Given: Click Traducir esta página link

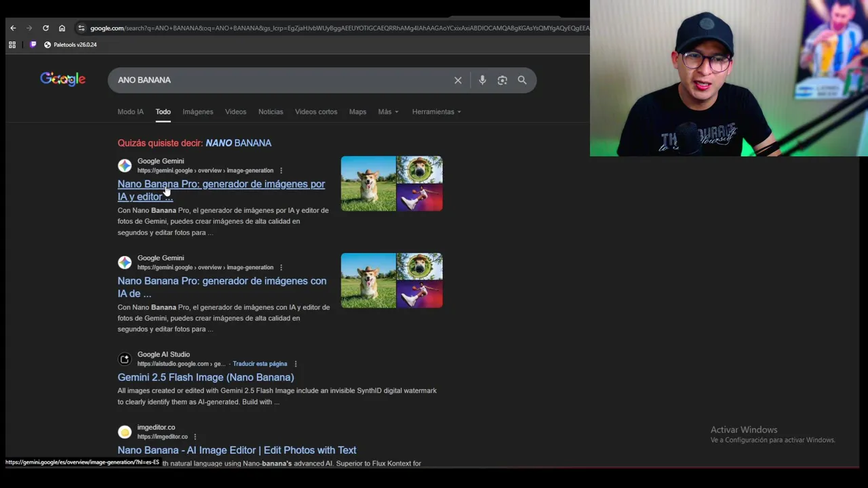Looking at the screenshot, I should pos(260,364).
